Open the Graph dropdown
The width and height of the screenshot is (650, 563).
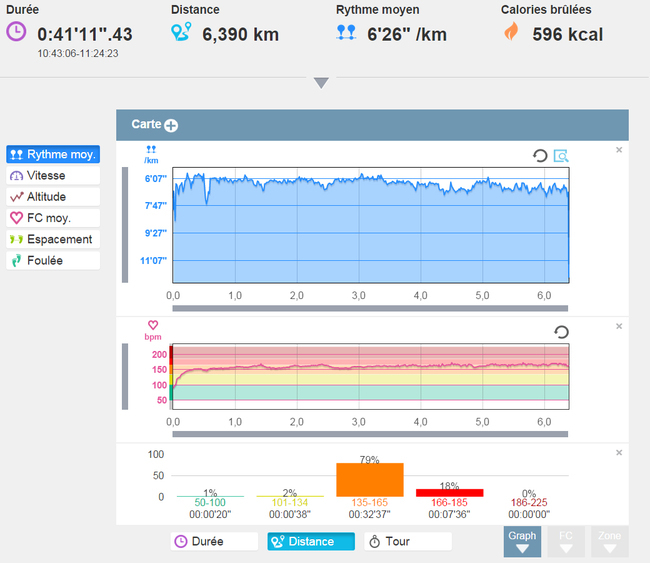point(522,541)
